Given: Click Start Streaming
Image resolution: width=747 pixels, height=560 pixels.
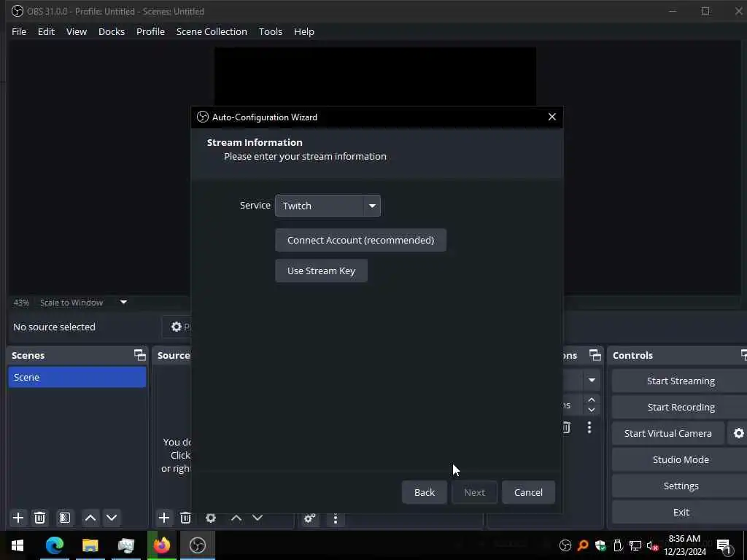Looking at the screenshot, I should coord(681,381).
